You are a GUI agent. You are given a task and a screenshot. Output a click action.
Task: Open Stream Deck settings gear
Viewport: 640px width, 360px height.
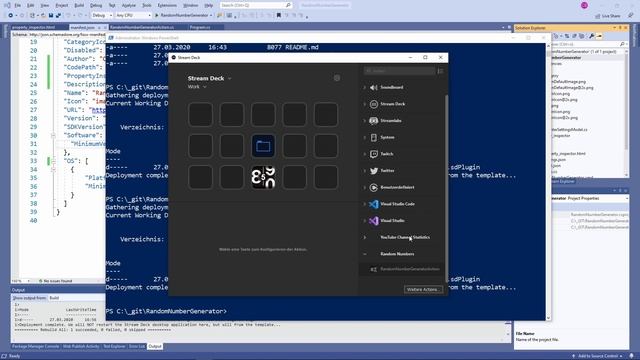click(337, 78)
